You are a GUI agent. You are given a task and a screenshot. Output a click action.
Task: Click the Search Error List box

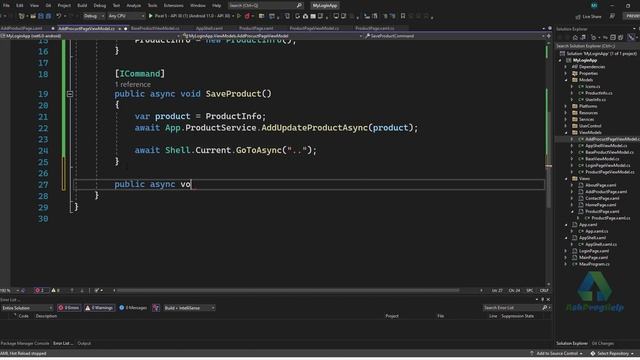click(x=516, y=308)
